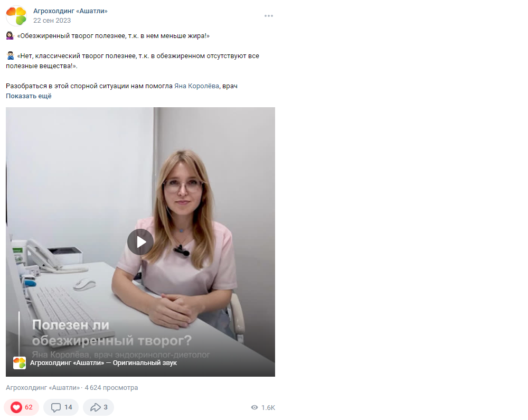Play the cottage cheese video
The height and width of the screenshot is (420, 528).
tap(140, 242)
